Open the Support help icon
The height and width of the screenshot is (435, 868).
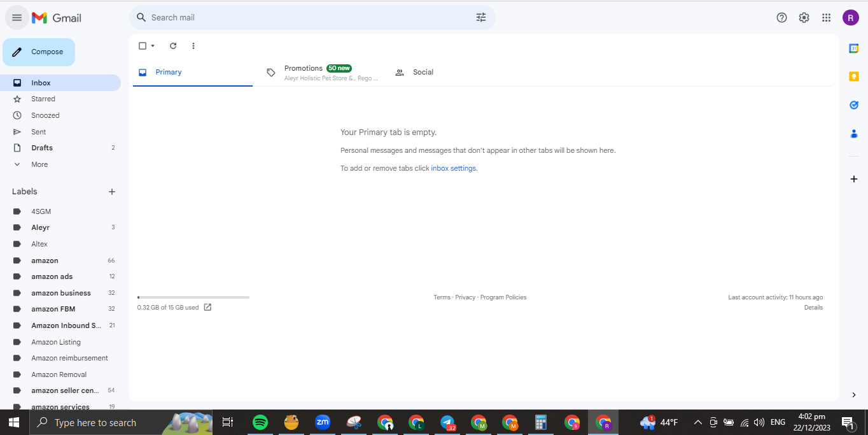coord(782,18)
